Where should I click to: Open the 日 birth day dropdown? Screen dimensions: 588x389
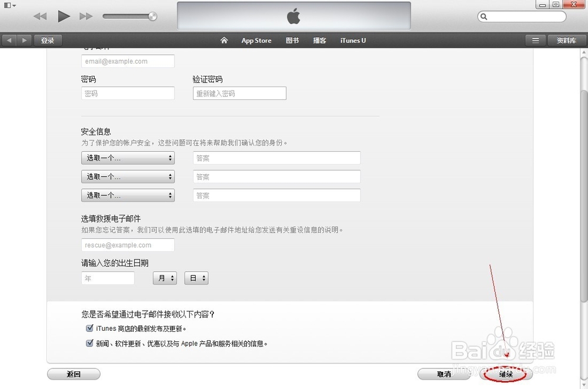tap(196, 278)
